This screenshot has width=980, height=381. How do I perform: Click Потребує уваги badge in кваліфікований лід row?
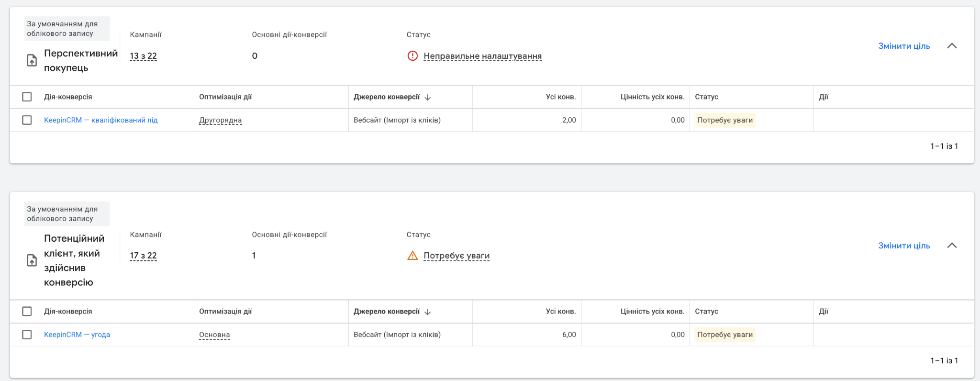725,120
